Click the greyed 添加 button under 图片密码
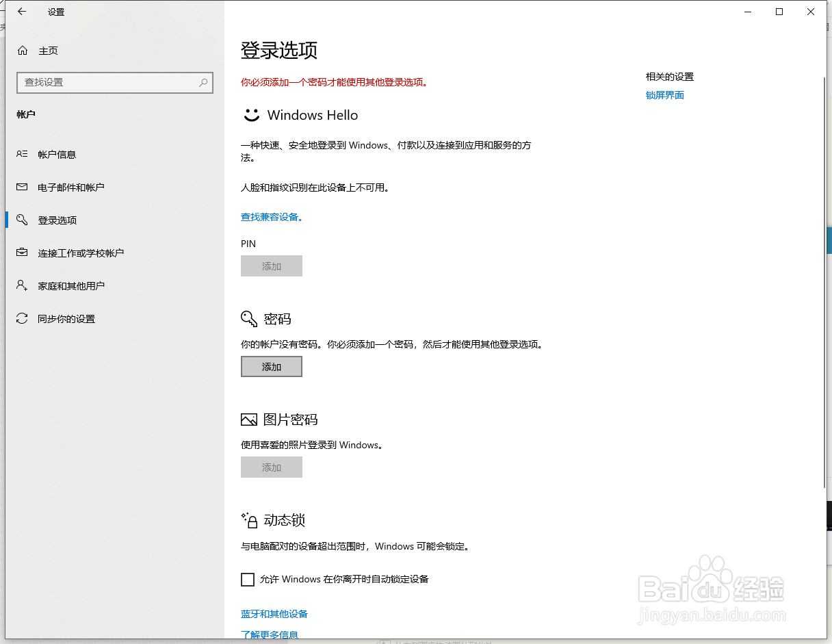 (272, 467)
